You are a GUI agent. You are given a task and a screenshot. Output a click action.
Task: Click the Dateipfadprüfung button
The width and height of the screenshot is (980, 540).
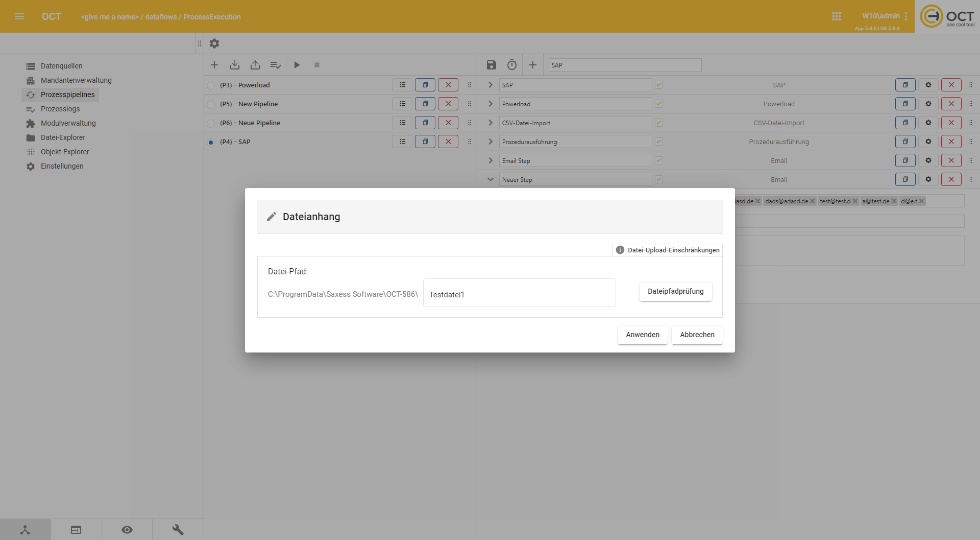tap(675, 291)
